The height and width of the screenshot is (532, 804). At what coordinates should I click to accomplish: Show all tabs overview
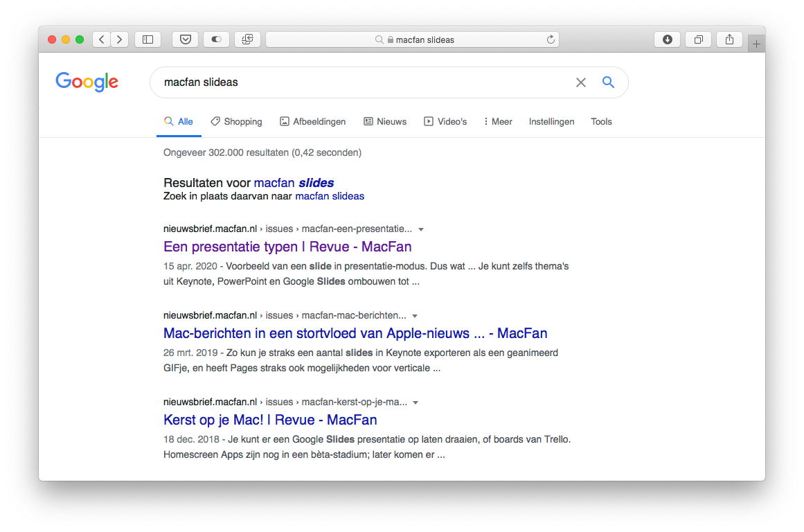click(698, 39)
